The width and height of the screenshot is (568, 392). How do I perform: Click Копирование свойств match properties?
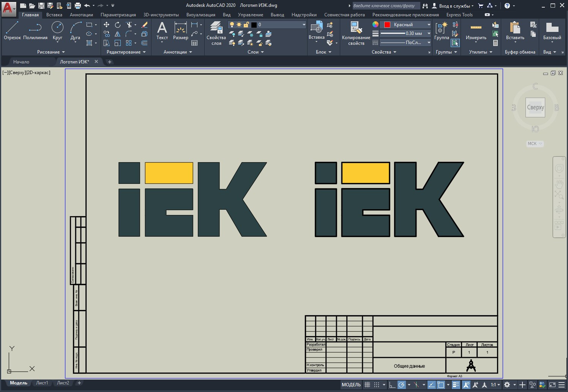pyautogui.click(x=356, y=33)
